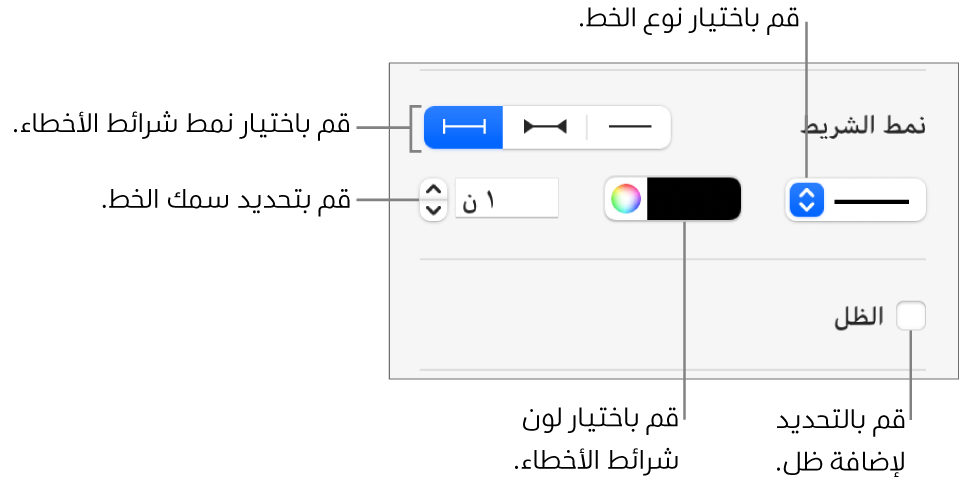Image resolution: width=960 pixels, height=481 pixels.
Task: Decrease line width with the down stepper arrow
Action: (433, 209)
